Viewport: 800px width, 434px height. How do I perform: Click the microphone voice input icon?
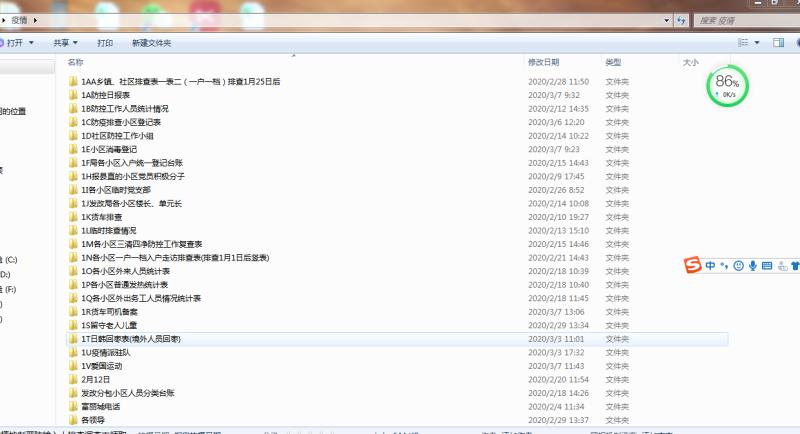pos(752,266)
